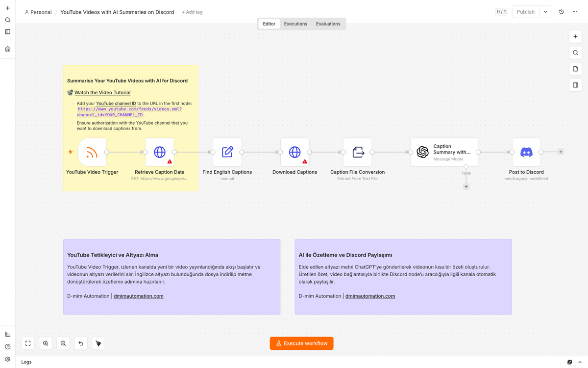The image size is (588, 368).
Task: Click Execute workflow button
Action: pos(301,343)
